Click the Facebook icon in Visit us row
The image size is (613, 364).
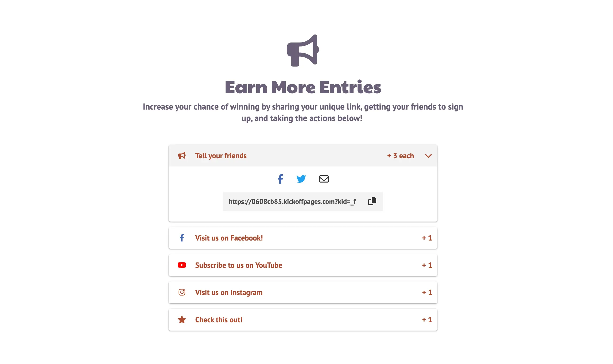(x=182, y=238)
